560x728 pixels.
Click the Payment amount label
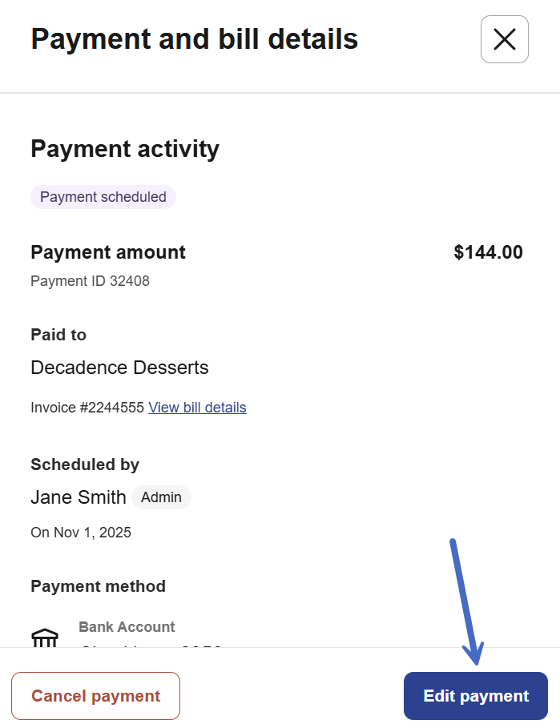click(108, 252)
